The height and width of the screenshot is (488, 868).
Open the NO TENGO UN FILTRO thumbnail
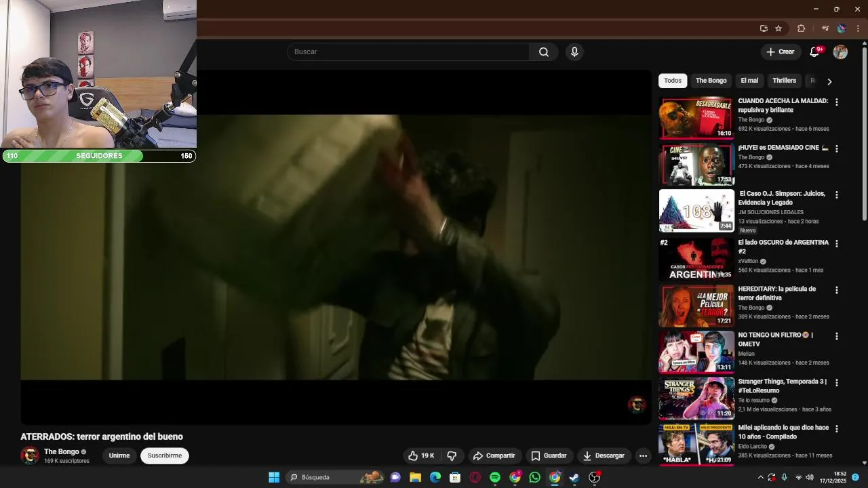[x=696, y=352]
